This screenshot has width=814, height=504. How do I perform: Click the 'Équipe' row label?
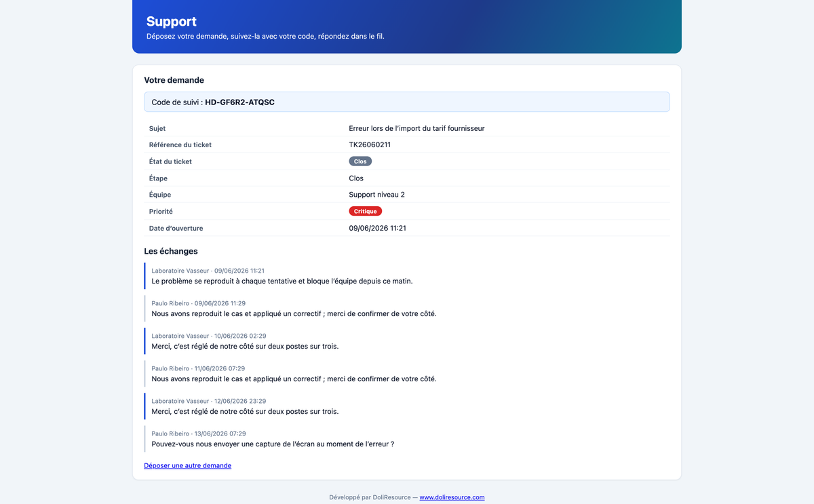160,195
